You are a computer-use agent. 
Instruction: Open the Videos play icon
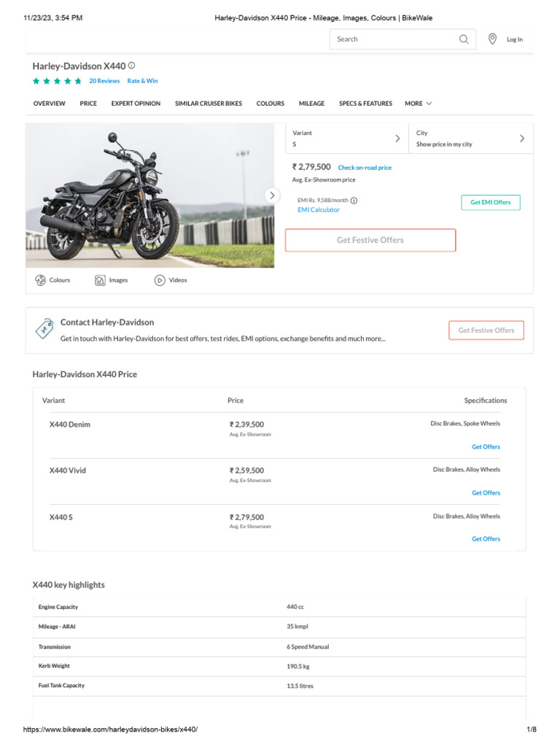click(160, 280)
